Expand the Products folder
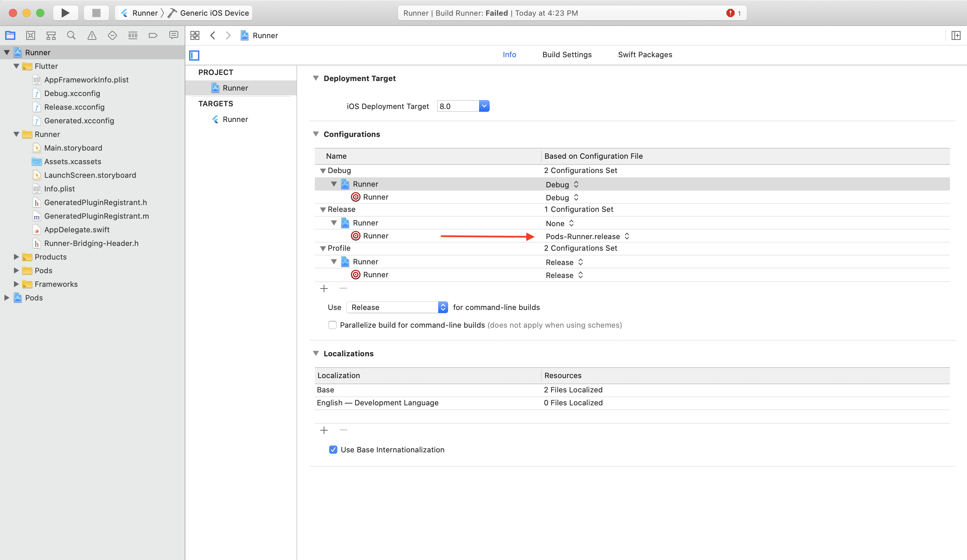Screen dimensions: 967x560 (16, 256)
